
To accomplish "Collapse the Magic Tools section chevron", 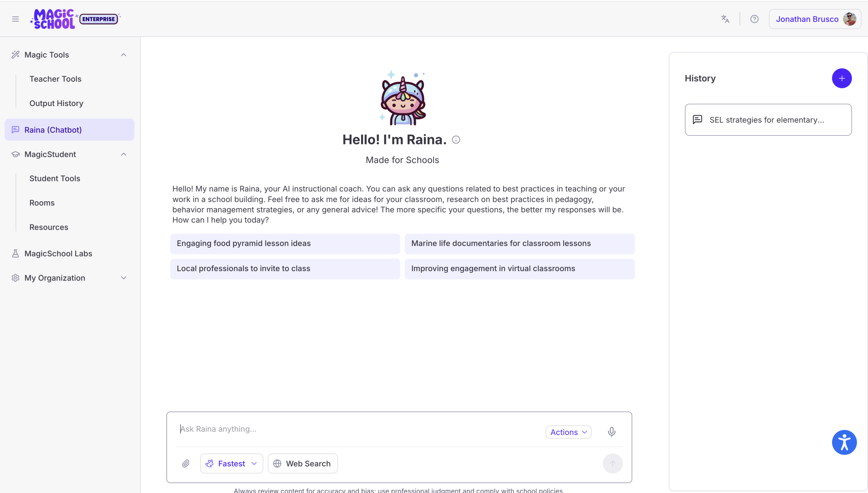I will click(x=123, y=55).
